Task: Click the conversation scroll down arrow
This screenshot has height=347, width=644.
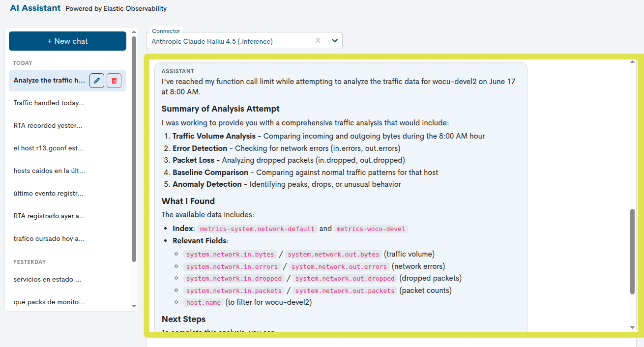Action: pos(633,327)
